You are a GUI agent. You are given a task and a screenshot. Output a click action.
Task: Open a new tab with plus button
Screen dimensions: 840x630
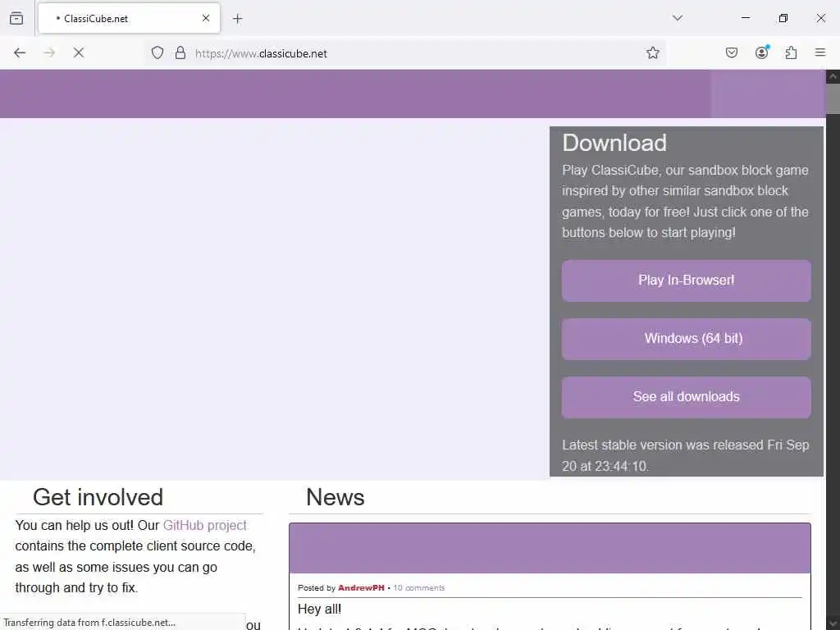(238, 19)
